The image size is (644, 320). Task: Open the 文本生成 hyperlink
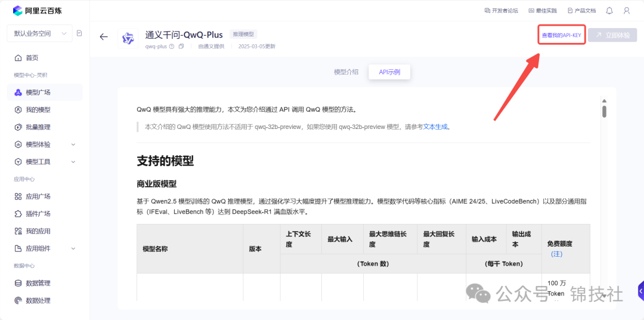coord(435,127)
